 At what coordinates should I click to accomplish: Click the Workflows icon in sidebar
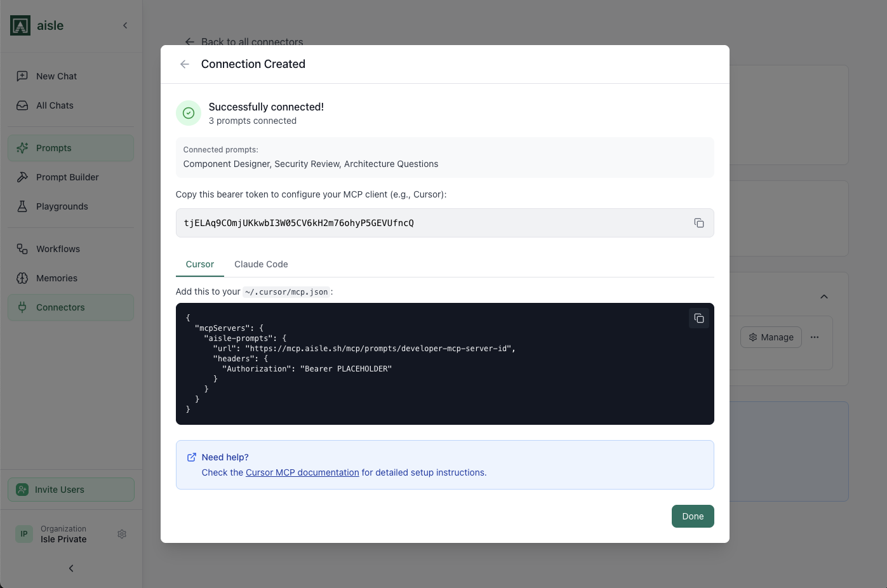tap(23, 248)
